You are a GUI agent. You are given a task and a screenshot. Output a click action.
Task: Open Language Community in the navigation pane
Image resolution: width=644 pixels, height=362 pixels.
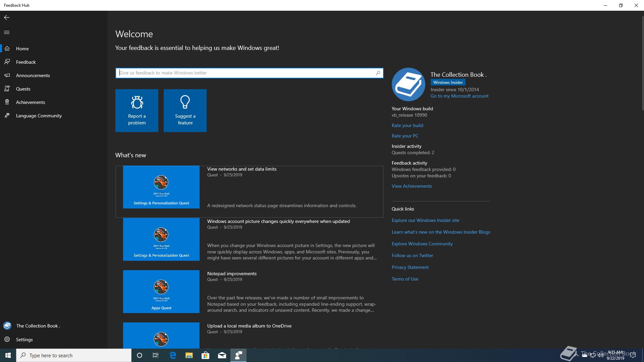click(x=54, y=116)
